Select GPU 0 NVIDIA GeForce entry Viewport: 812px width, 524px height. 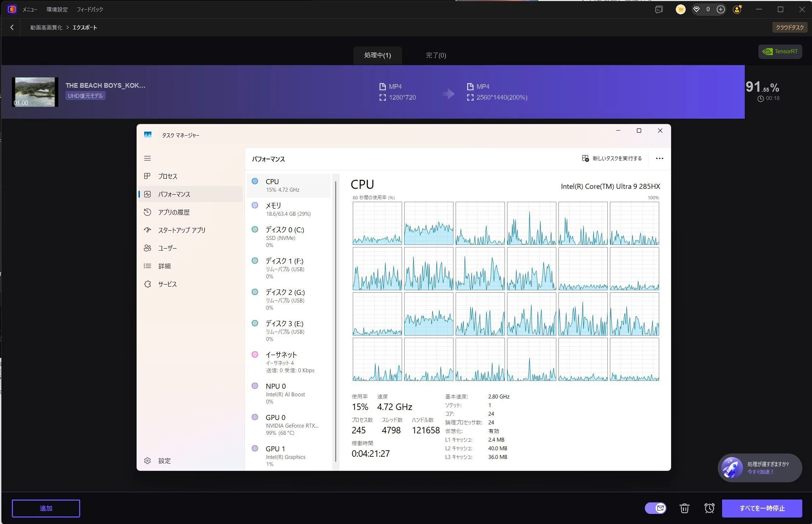coord(289,425)
